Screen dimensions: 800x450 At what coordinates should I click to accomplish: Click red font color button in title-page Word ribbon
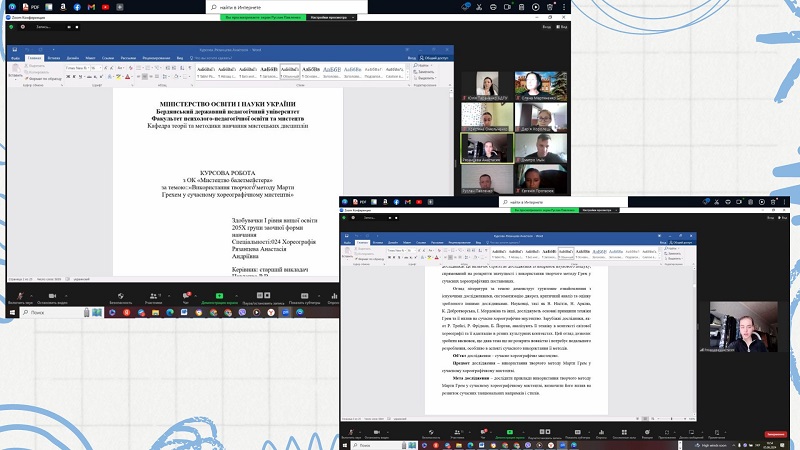pos(130,77)
